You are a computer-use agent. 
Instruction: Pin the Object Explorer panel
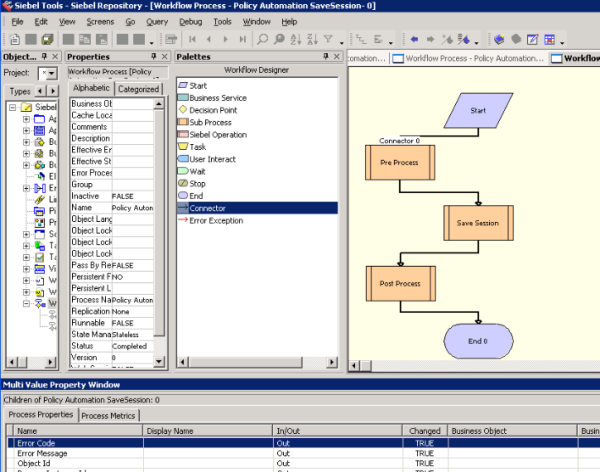click(44, 56)
